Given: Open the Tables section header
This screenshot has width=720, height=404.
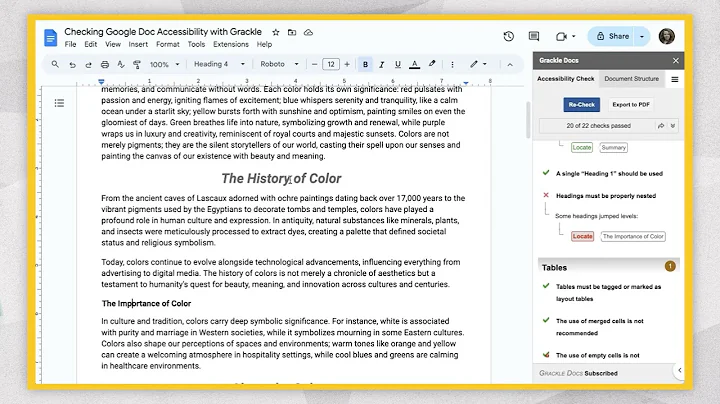Looking at the screenshot, I should 608,267.
